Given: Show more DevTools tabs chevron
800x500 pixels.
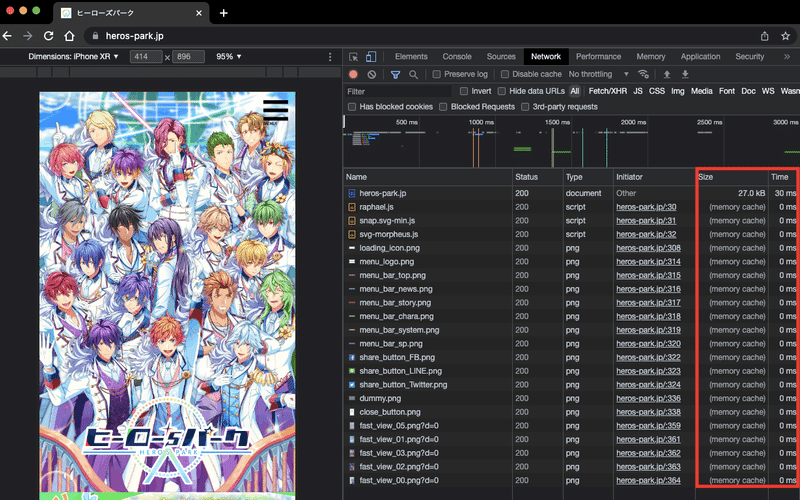Looking at the screenshot, I should coord(787,57).
